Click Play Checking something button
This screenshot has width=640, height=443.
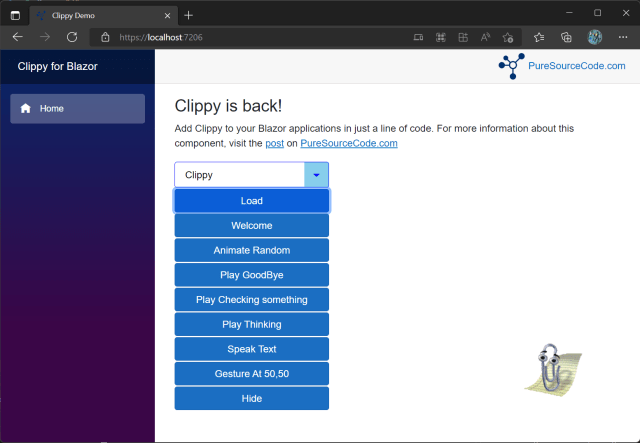tap(251, 300)
